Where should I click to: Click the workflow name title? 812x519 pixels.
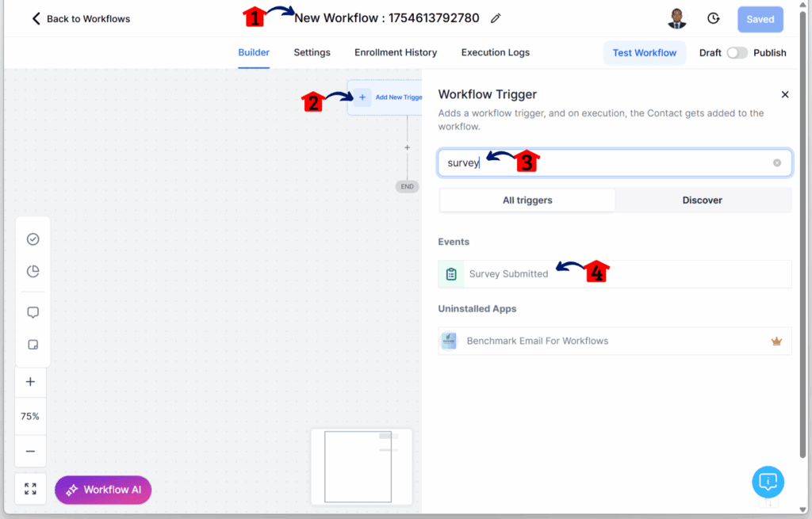[x=386, y=18]
